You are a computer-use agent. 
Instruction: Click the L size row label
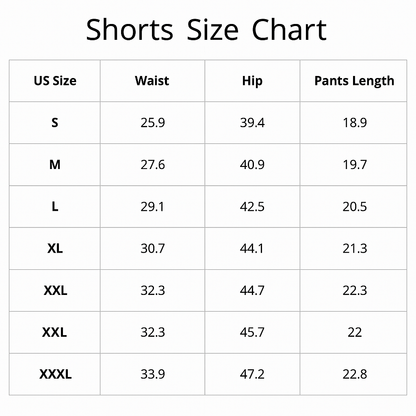(x=55, y=207)
